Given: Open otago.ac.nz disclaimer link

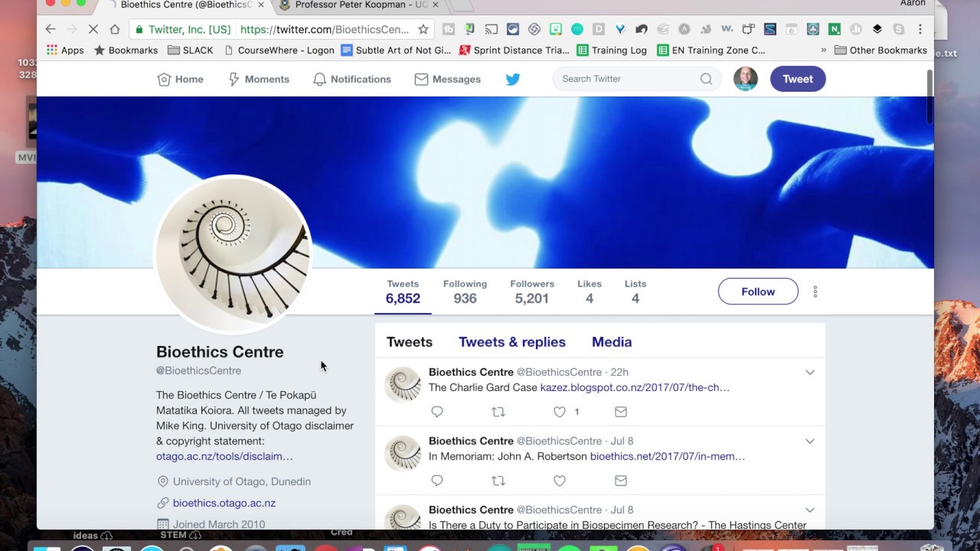Looking at the screenshot, I should click(x=224, y=456).
